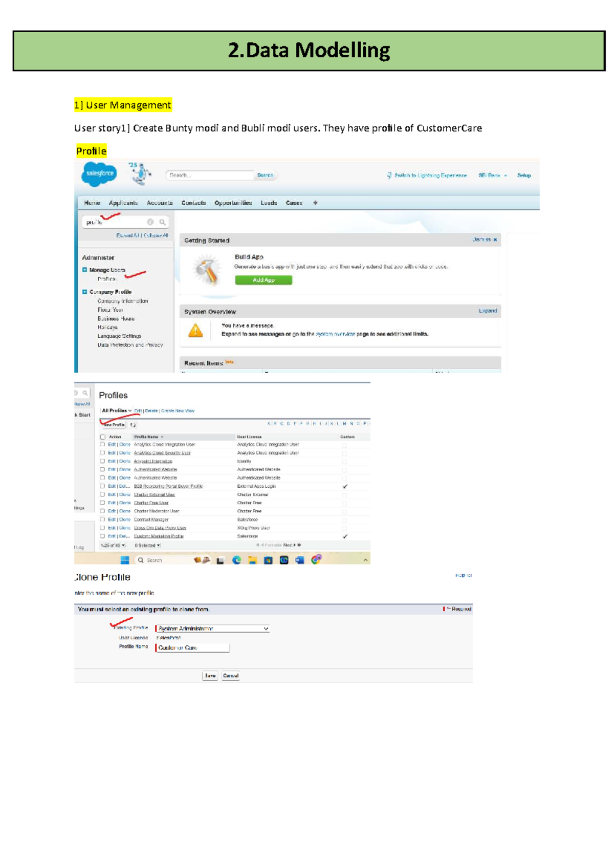This screenshot has width=614, height=868.
Task: Check the box for Anypoint Integration
Action: 102,461
